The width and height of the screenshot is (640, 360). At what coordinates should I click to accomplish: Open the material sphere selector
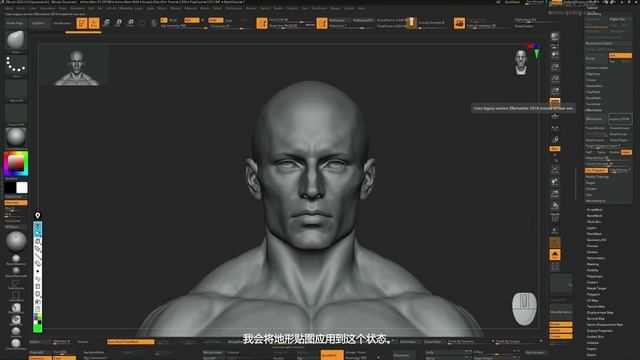(x=16, y=137)
